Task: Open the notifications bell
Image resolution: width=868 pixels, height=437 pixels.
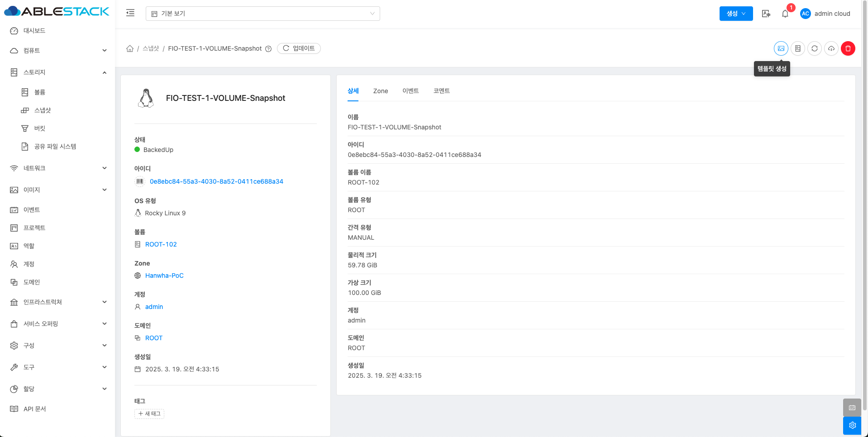Action: [785, 14]
